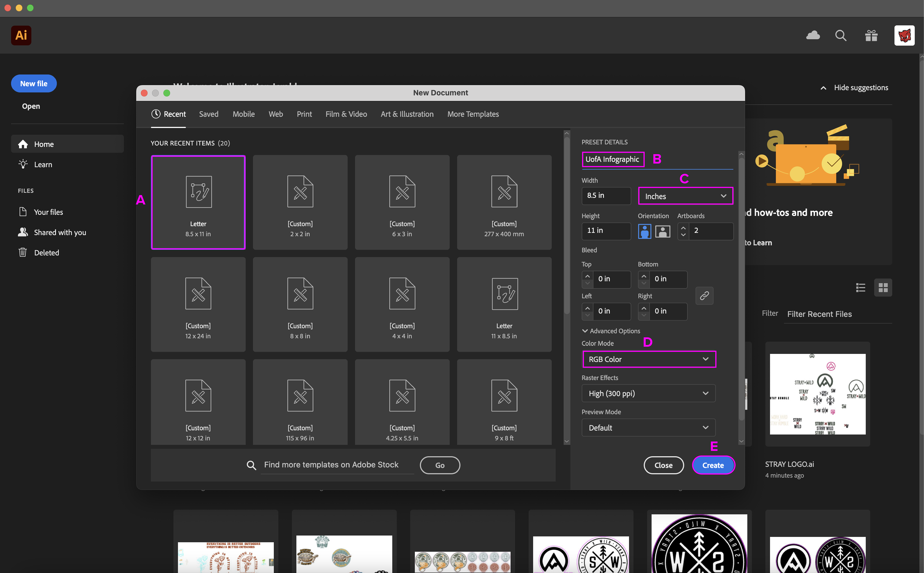The width and height of the screenshot is (924, 573).
Task: Switch to the Print tab
Action: pyautogui.click(x=304, y=114)
